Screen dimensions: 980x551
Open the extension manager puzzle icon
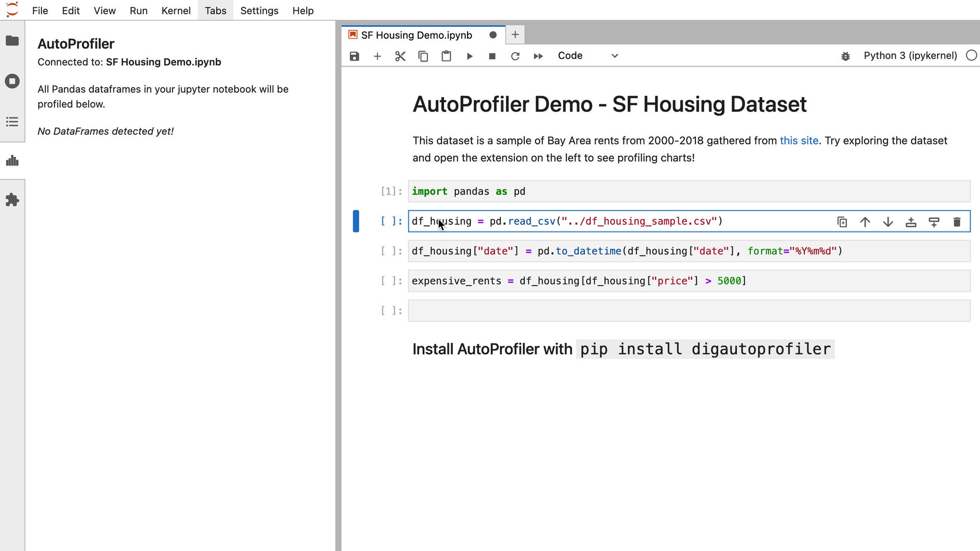(12, 200)
